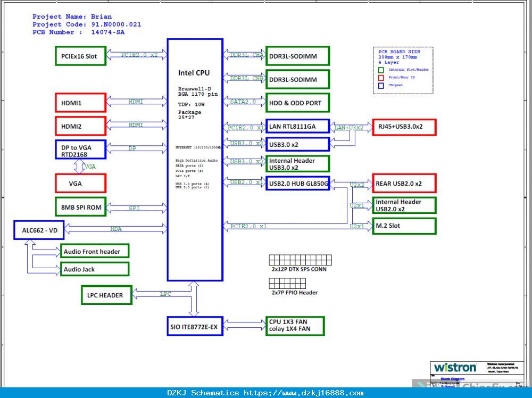Click the High Definition Audio feature line

pos(196,160)
